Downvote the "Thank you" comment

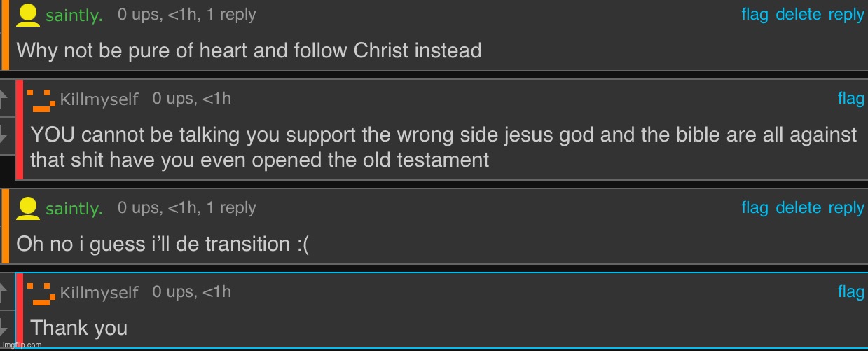(6, 327)
